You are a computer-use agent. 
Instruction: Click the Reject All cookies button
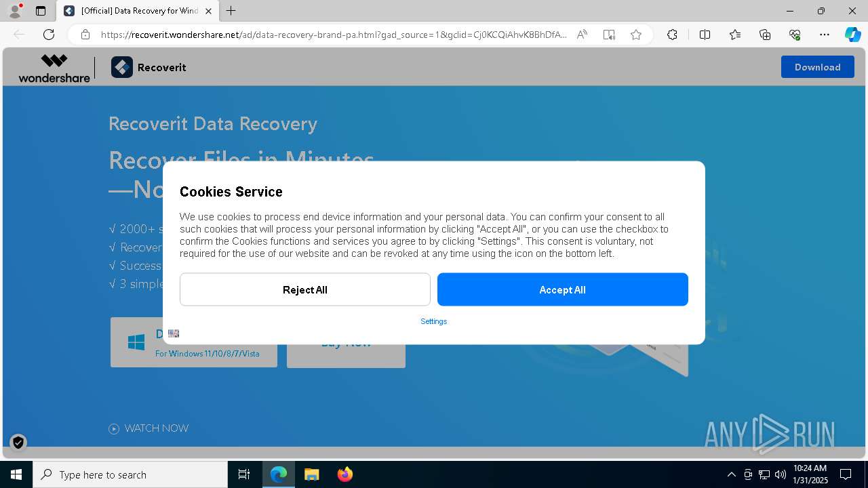coord(304,289)
